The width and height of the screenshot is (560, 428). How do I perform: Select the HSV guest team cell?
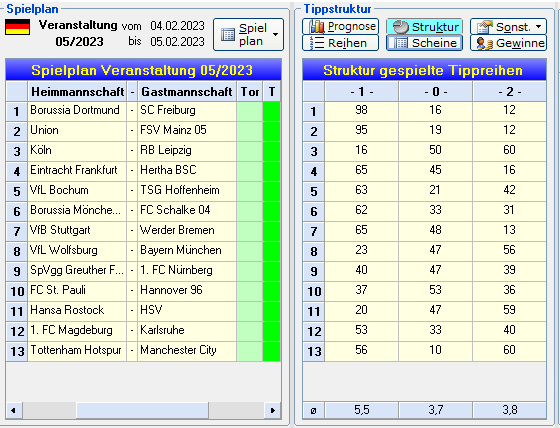pos(187,312)
